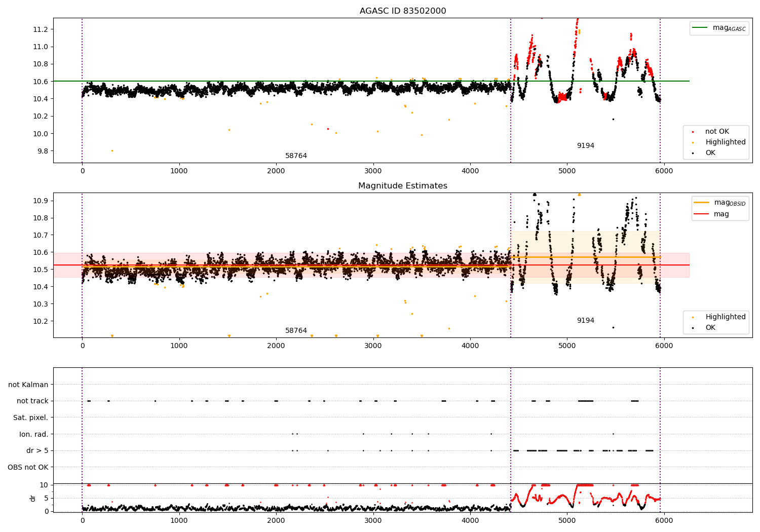Click the orange mag OBSID legend line
This screenshot has width=760, height=532.
pyautogui.click(x=702, y=202)
